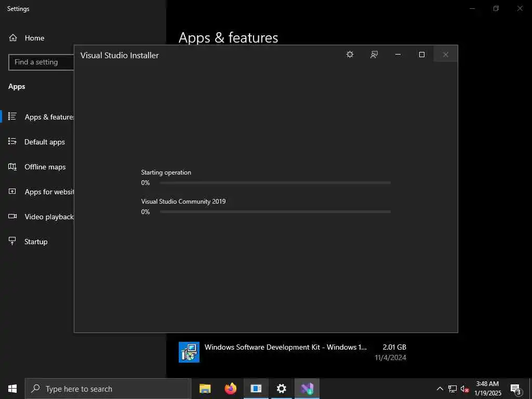Launch Firefox from the taskbar
The image size is (532, 399).
pyautogui.click(x=230, y=389)
